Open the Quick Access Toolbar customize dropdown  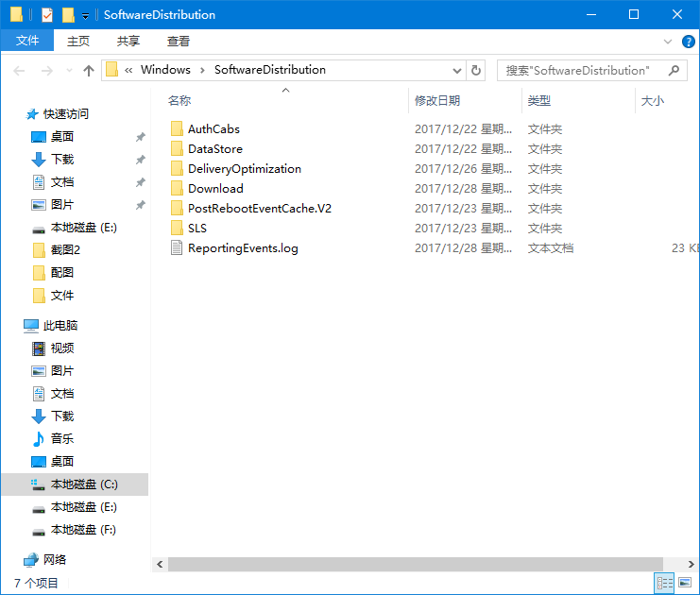[x=85, y=16]
